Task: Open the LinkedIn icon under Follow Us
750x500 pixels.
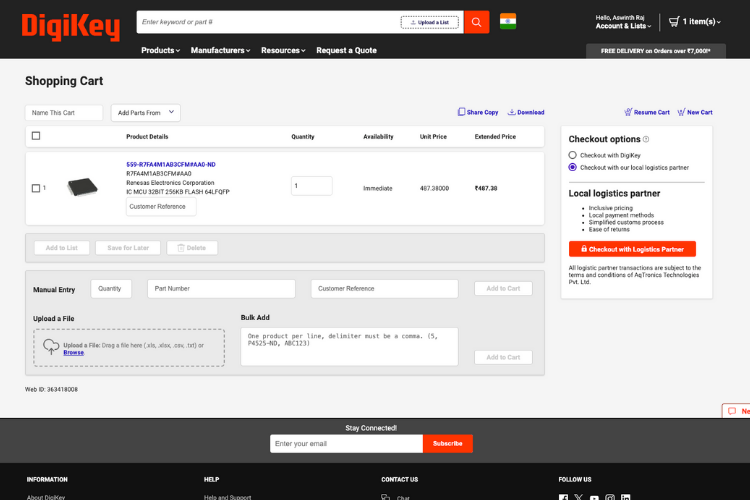Action: (x=626, y=498)
